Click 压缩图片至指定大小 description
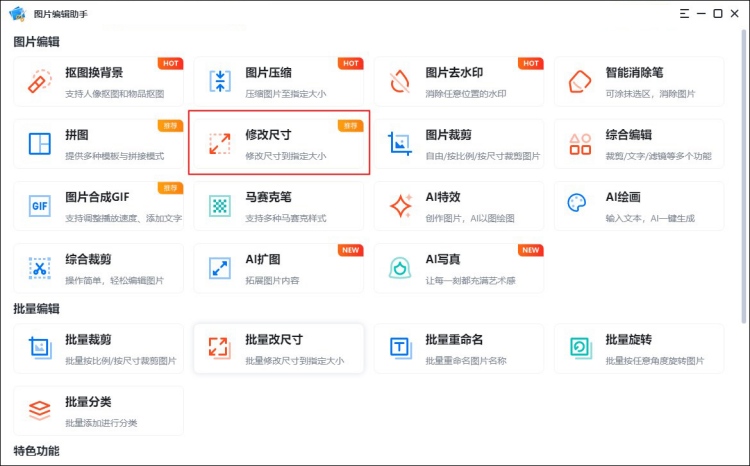Screen dimensions: 750x466 click(x=286, y=94)
